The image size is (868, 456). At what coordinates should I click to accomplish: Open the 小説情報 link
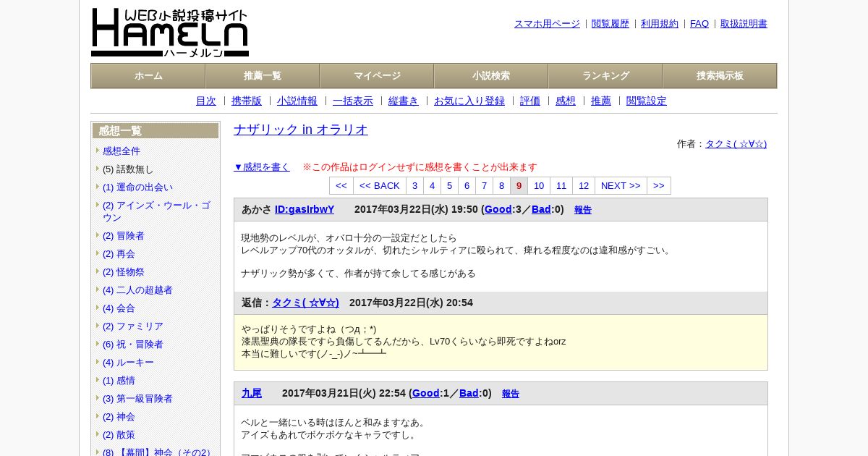(x=297, y=101)
